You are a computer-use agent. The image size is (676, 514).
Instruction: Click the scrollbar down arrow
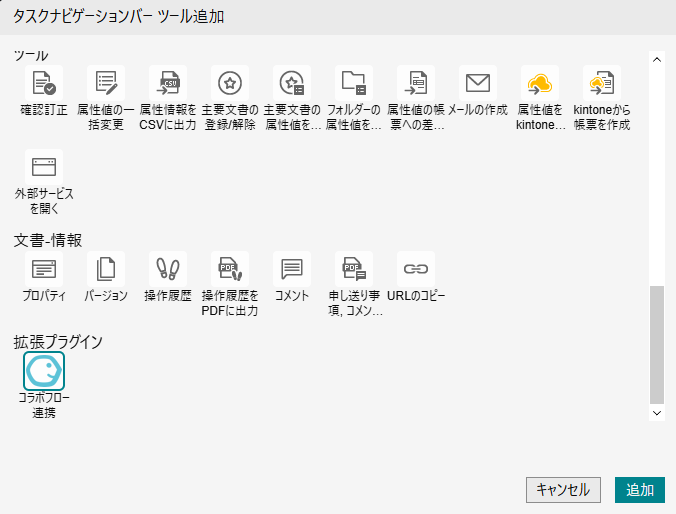(657, 411)
